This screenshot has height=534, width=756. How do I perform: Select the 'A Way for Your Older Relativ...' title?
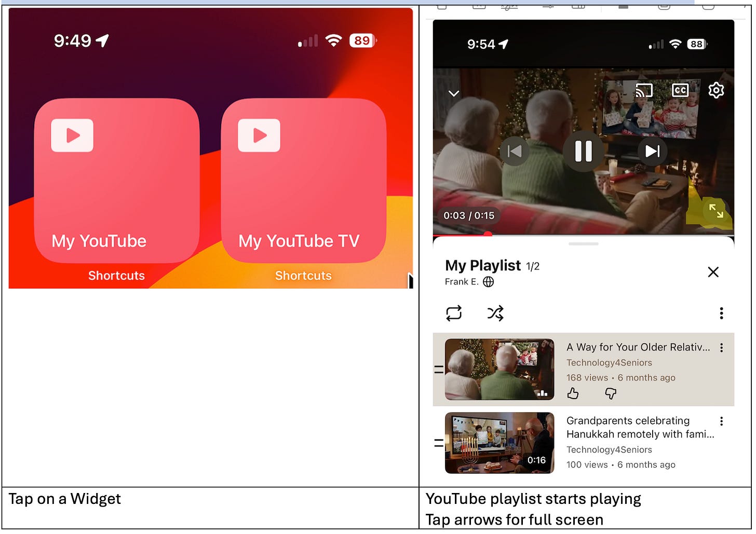[x=638, y=347]
